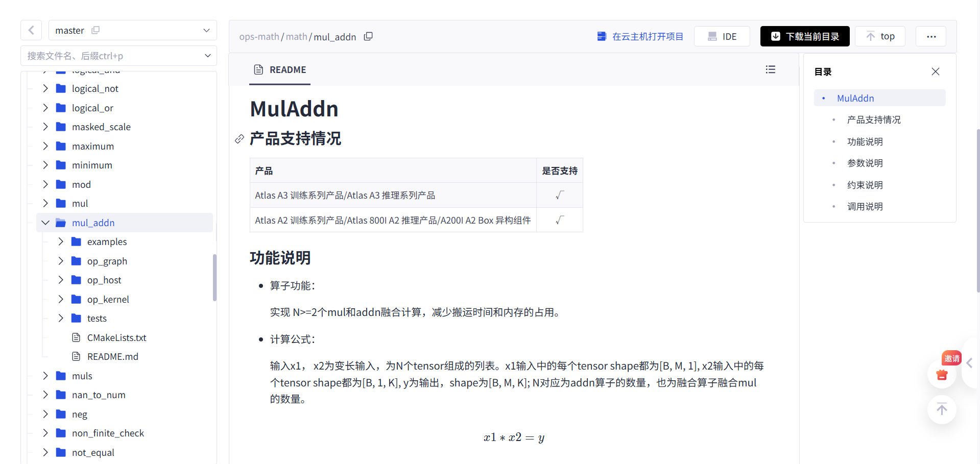
Task: Expand op_graph subfolder chevron
Action: click(x=61, y=261)
